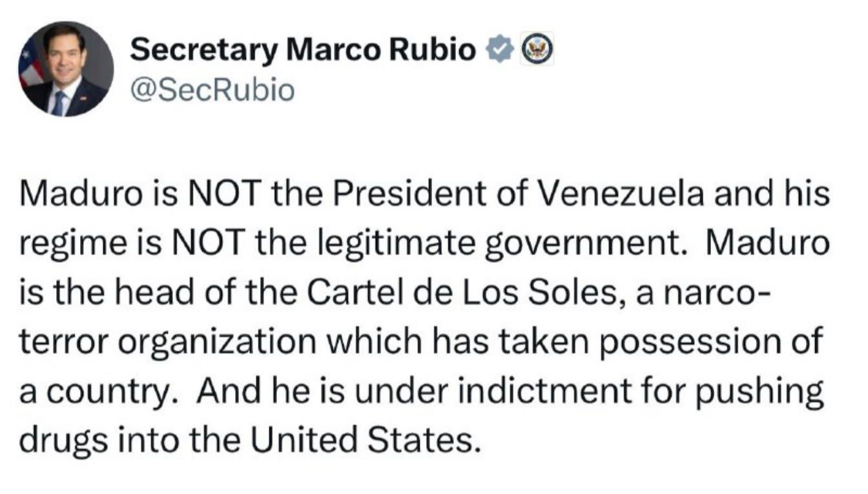
Task: Select the words United States
Action: (366, 442)
